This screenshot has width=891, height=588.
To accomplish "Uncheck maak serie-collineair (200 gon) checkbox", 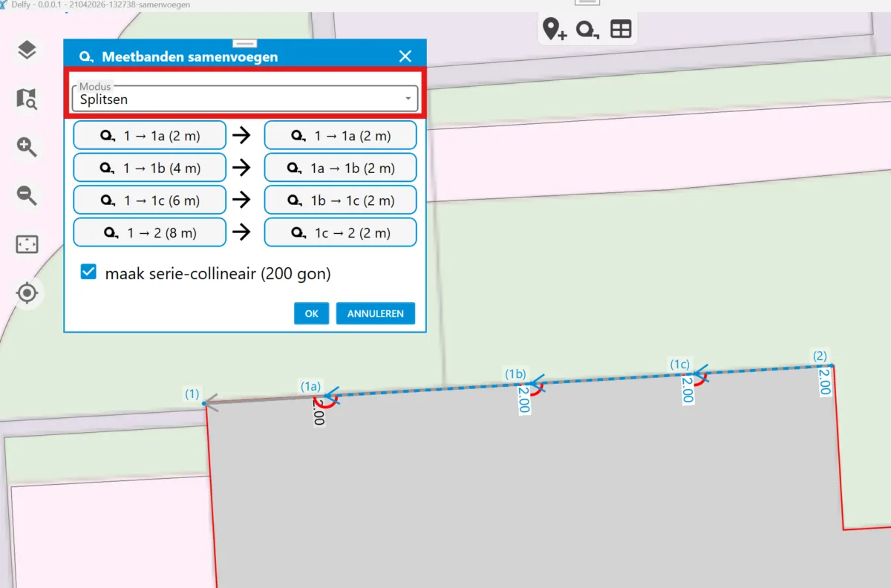I will pos(89,272).
